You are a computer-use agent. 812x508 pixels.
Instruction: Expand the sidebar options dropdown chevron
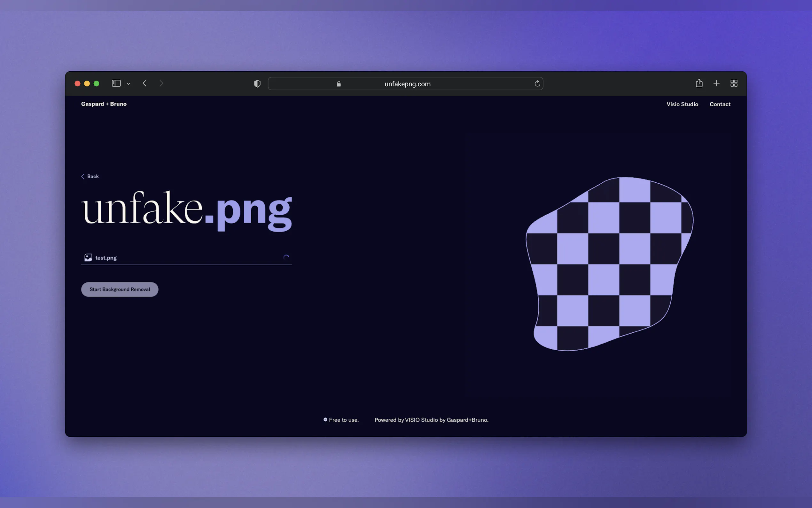tap(129, 84)
